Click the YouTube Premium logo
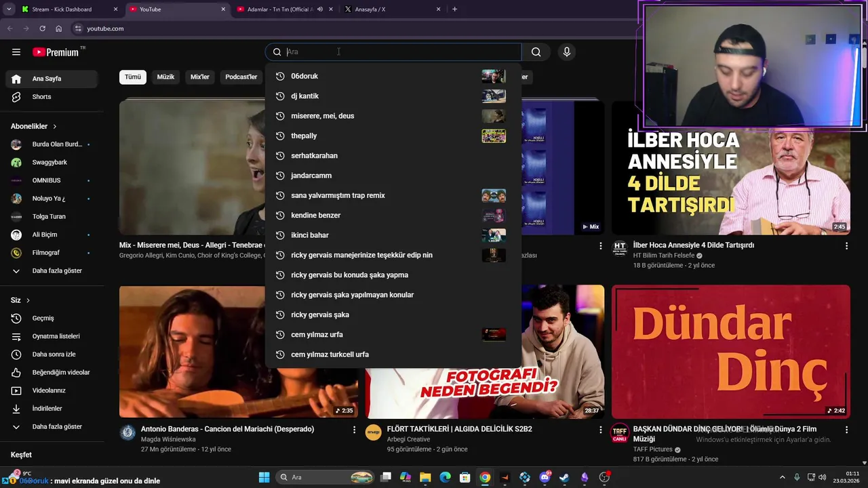This screenshot has width=868, height=488. point(56,52)
